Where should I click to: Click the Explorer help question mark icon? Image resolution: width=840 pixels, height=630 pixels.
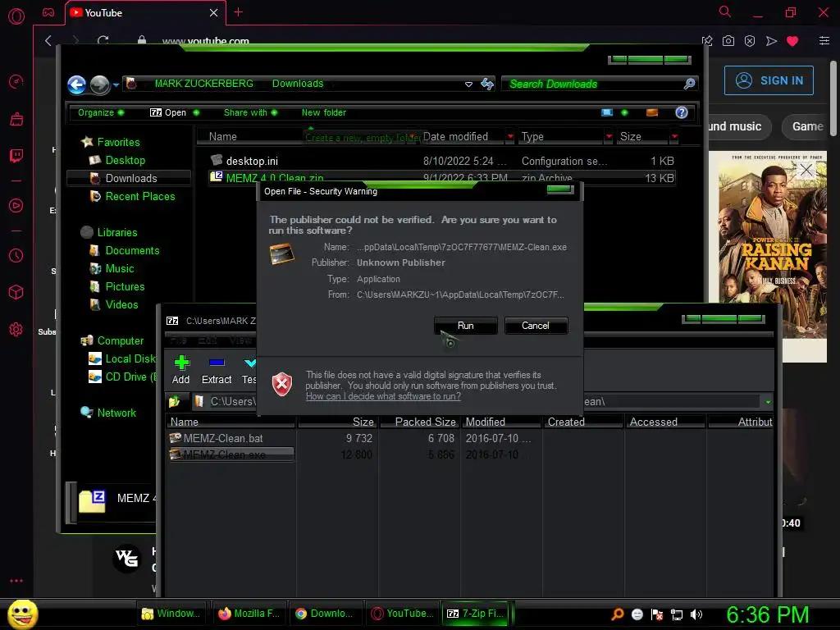682,112
